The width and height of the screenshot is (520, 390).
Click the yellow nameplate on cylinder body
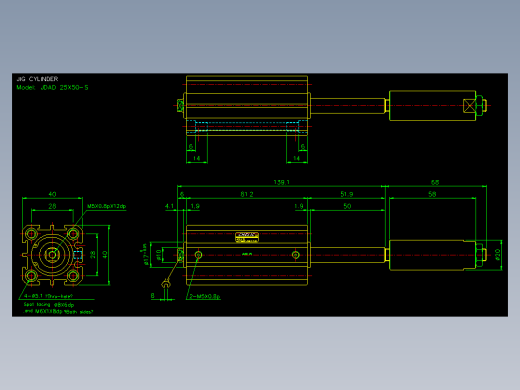click(247, 237)
